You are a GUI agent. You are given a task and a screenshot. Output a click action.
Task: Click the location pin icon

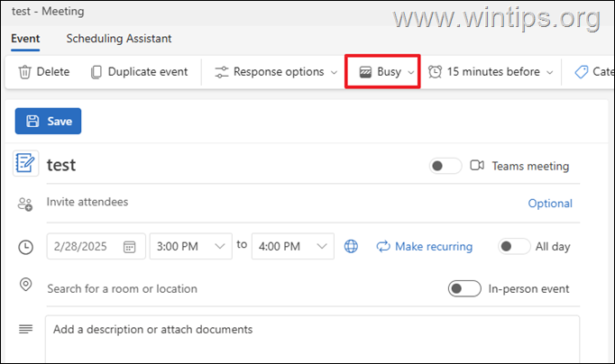coord(26,285)
